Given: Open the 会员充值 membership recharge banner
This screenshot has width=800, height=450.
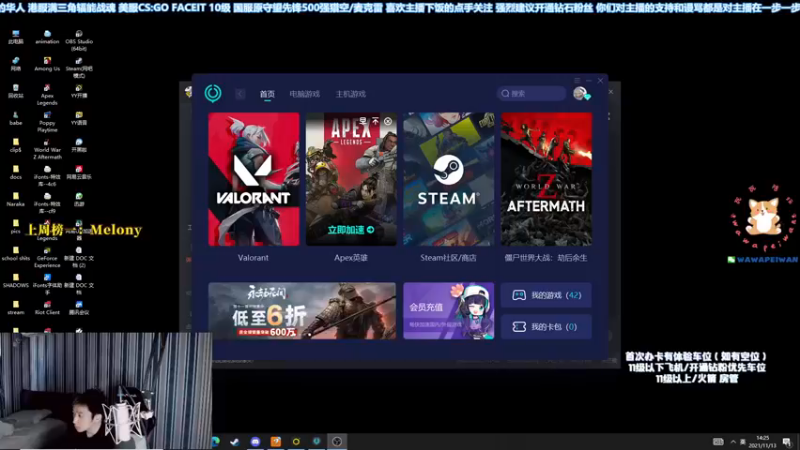Looking at the screenshot, I should pos(448,311).
